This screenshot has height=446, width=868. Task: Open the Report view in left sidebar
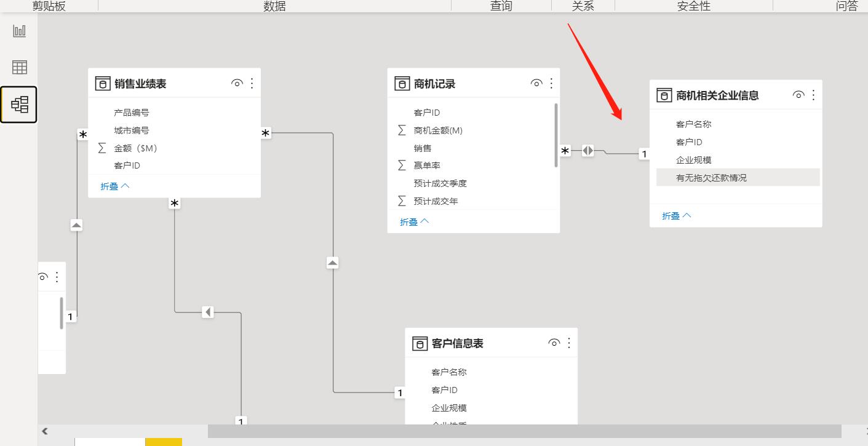[x=20, y=31]
